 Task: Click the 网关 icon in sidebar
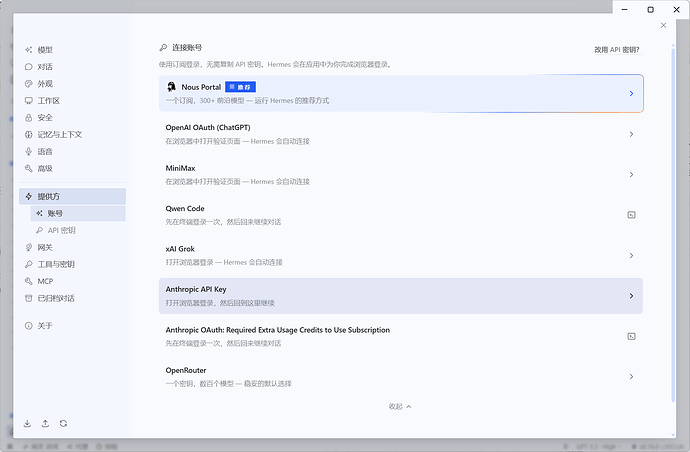pos(29,247)
